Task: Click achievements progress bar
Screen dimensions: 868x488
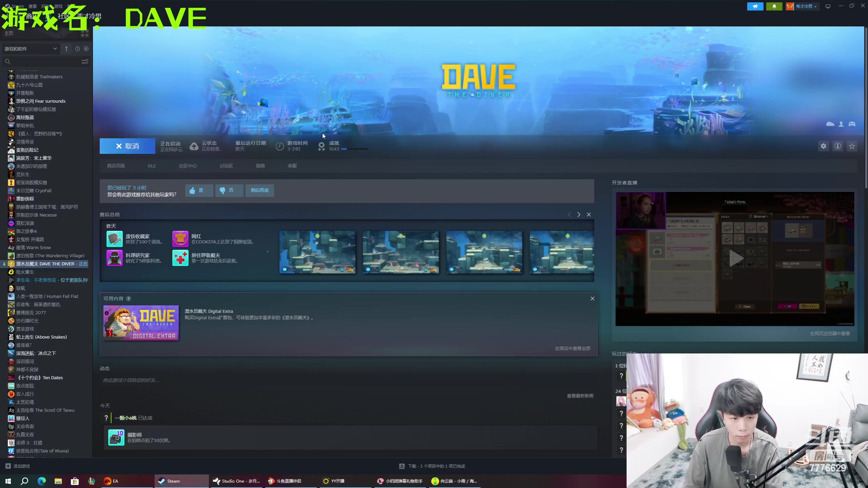Action: click(x=354, y=149)
